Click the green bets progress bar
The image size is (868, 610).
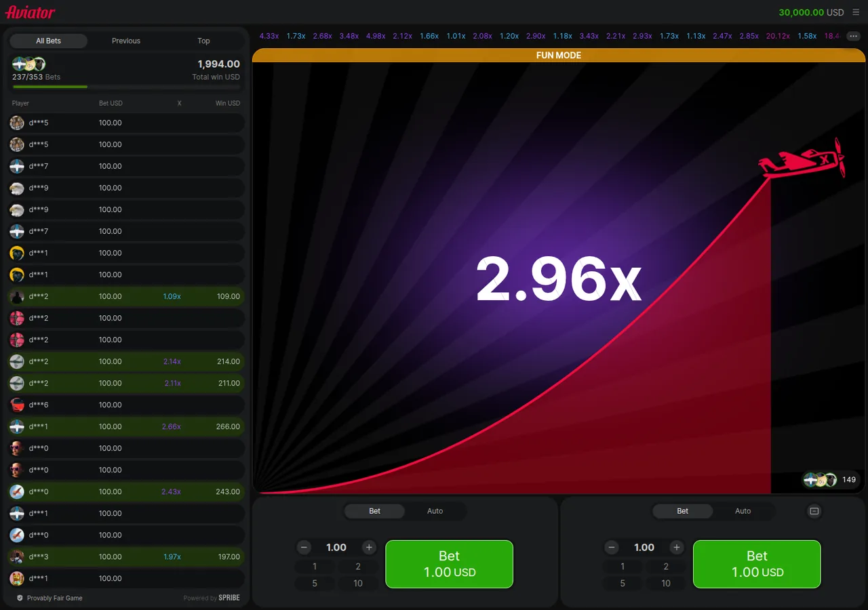(50, 87)
